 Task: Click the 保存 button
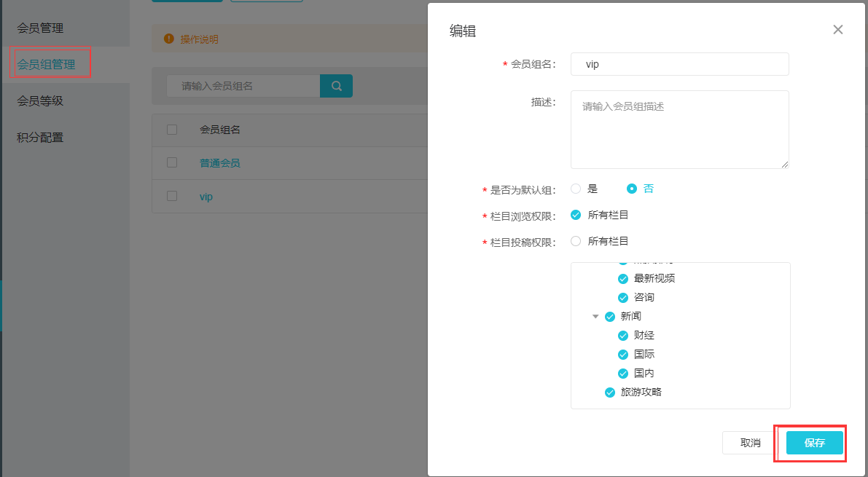pyautogui.click(x=814, y=443)
